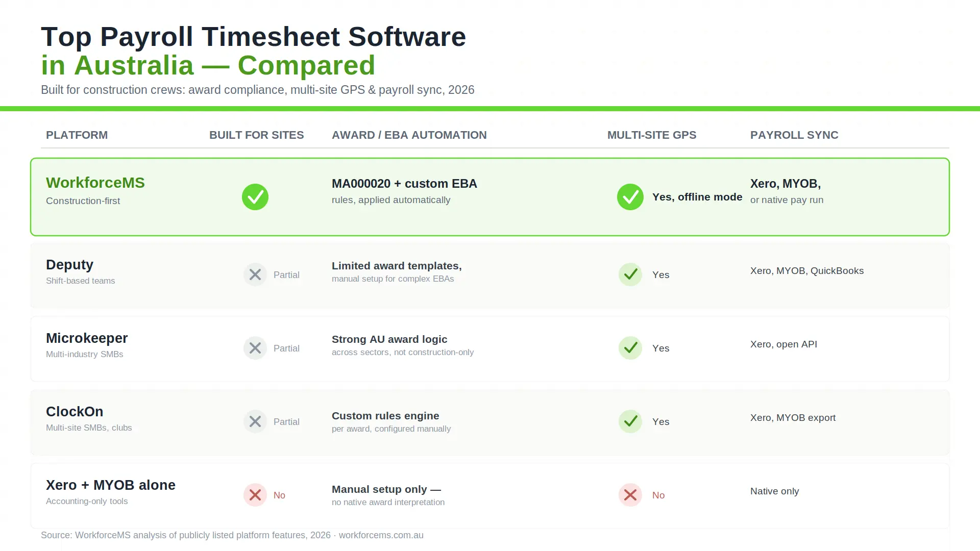
Task: Click 'MA000020 + custom EBA' text
Action: tap(404, 184)
